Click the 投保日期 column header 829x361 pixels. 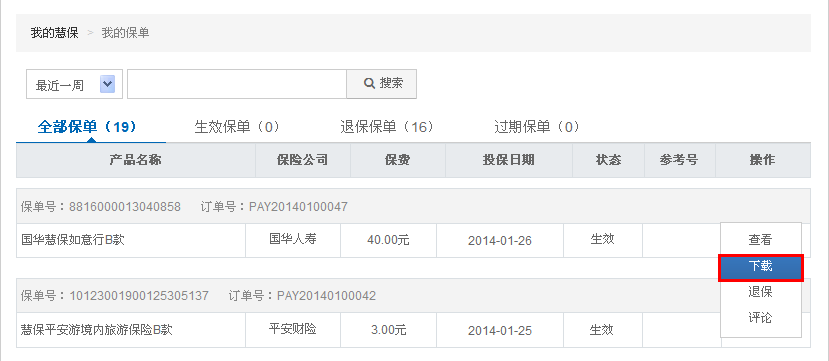pos(509,160)
